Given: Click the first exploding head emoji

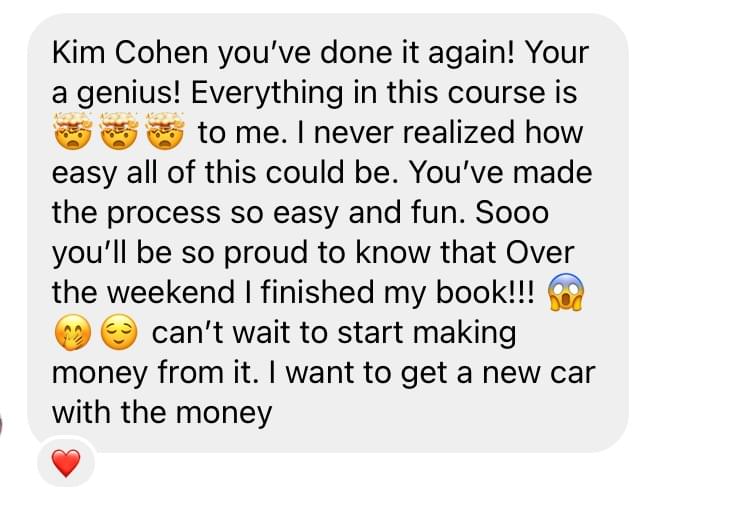Looking at the screenshot, I should [x=72, y=131].
